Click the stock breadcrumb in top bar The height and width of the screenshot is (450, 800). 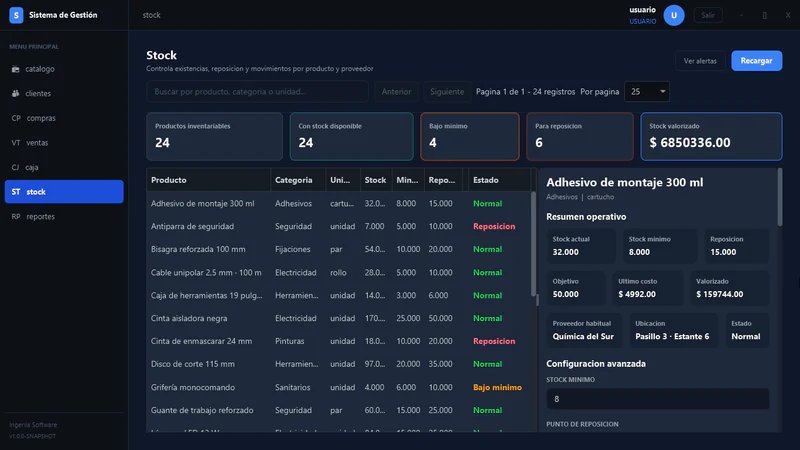152,15
